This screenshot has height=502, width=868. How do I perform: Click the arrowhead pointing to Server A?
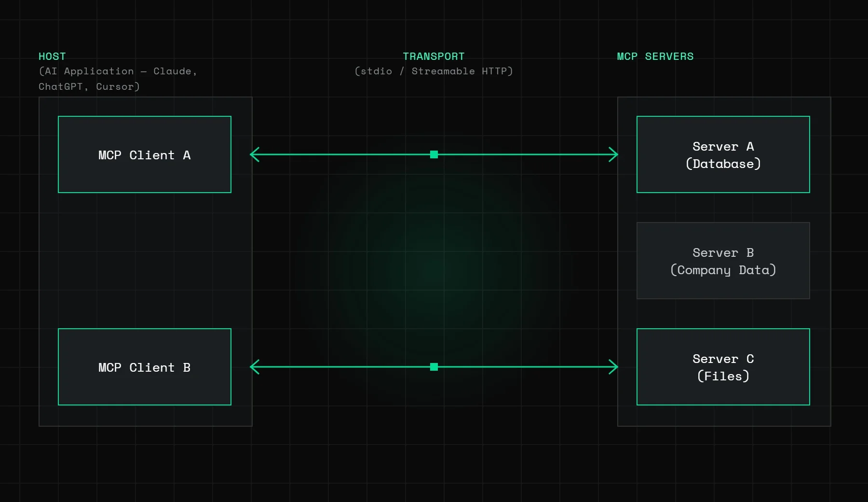pos(613,154)
